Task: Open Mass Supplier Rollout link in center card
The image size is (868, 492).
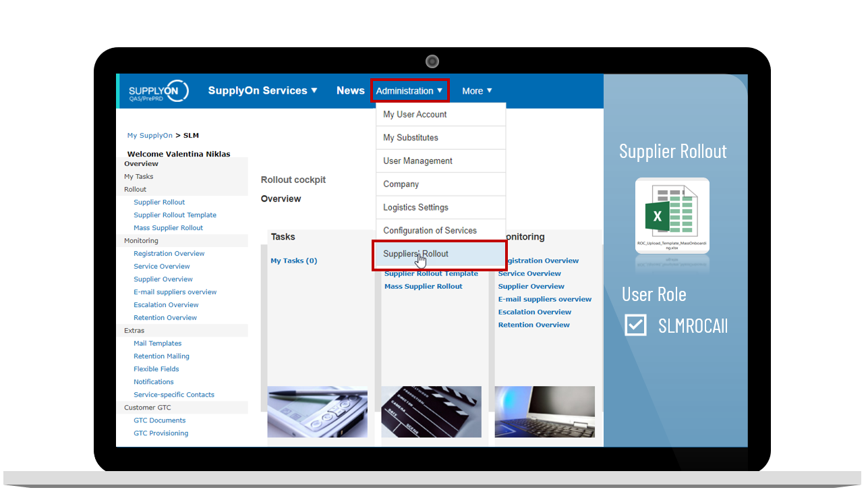Action: tap(423, 287)
